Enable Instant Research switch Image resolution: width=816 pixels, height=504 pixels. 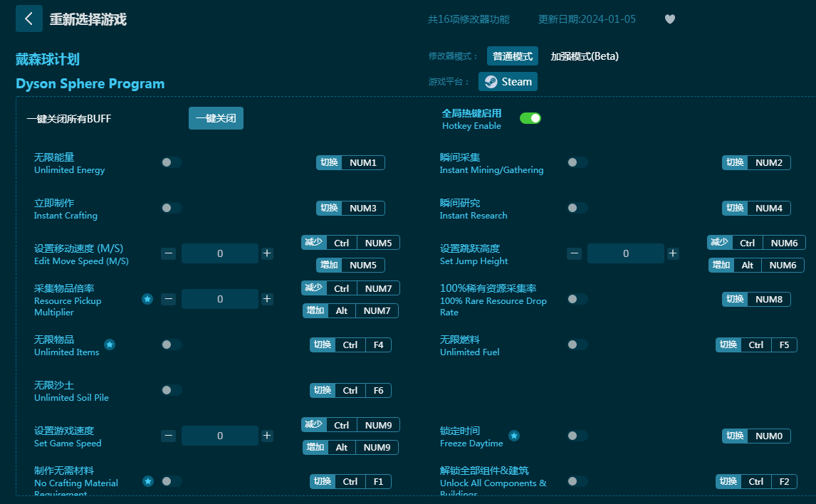(x=577, y=208)
